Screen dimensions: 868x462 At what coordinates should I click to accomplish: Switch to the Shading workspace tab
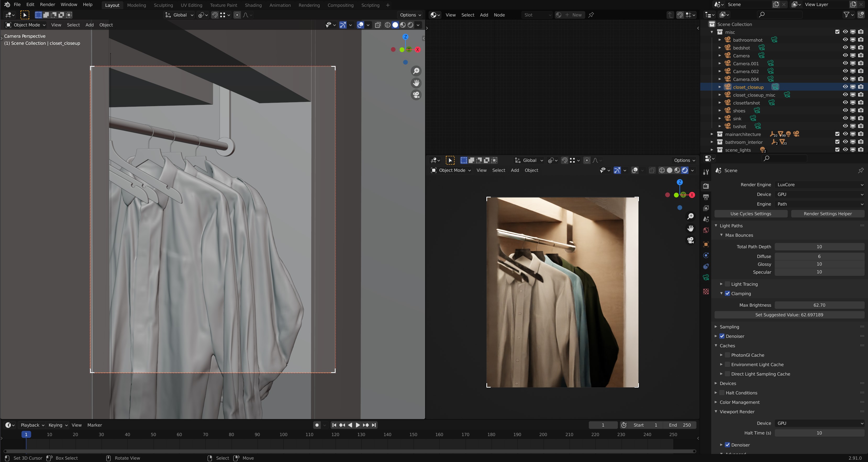click(253, 5)
